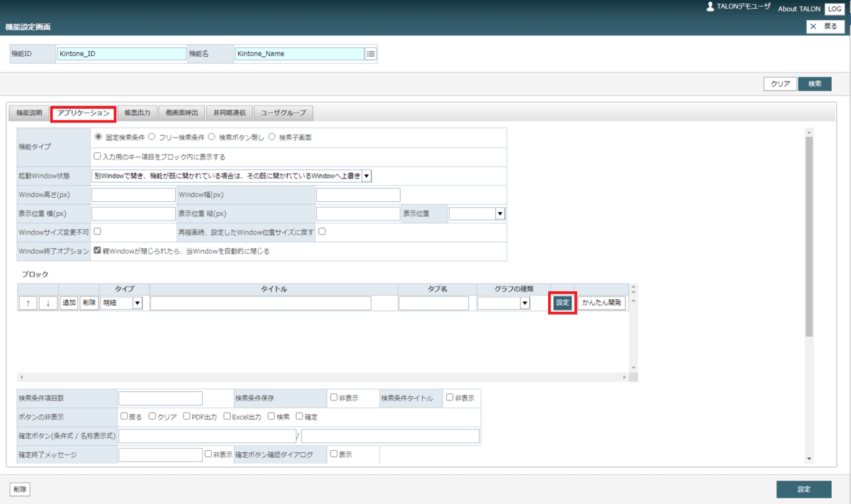Screen dimensions: 851x504
Task: Check the 検索 hide-button checkbox
Action: (272, 416)
